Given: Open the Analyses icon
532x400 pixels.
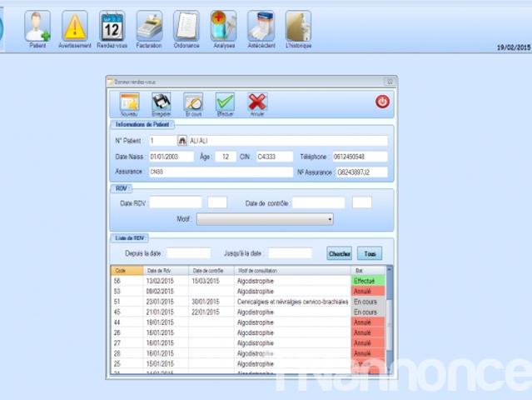Looking at the screenshot, I should [224, 27].
